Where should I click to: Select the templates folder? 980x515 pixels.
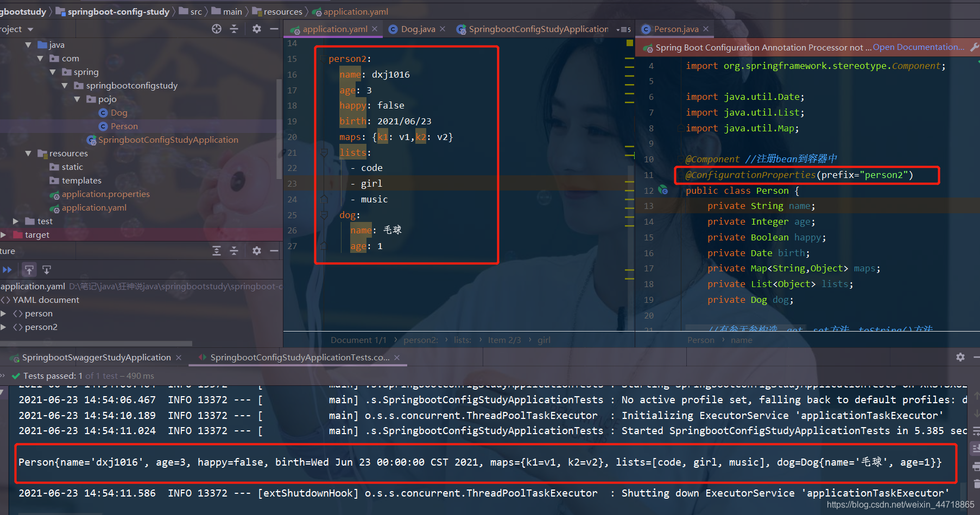pyautogui.click(x=75, y=181)
